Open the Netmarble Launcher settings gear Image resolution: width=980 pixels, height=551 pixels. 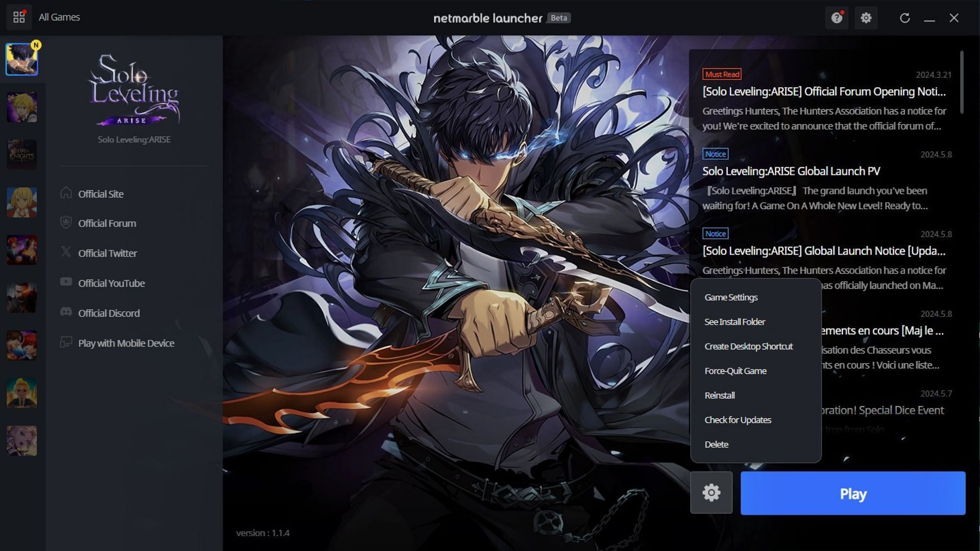tap(867, 18)
